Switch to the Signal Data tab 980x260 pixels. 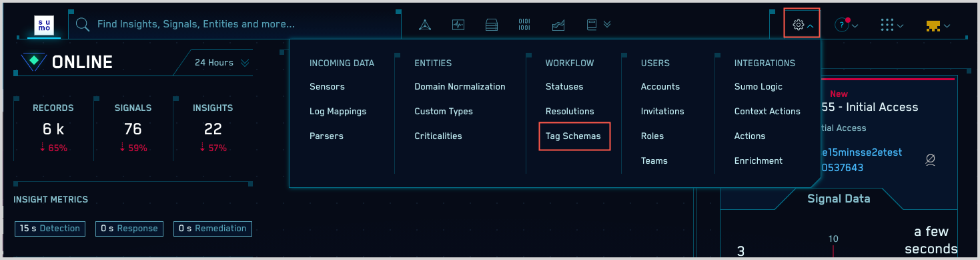point(839,199)
